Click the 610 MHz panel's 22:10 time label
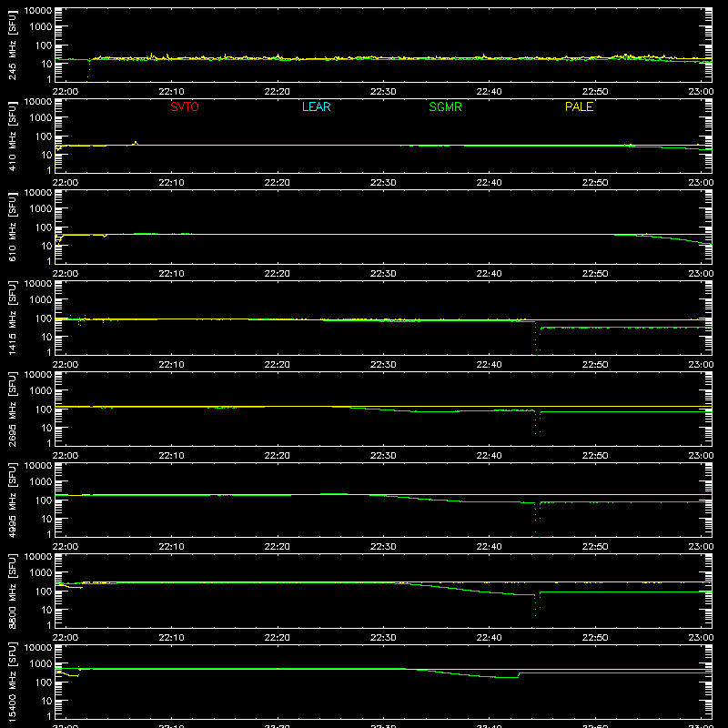 pyautogui.click(x=171, y=274)
